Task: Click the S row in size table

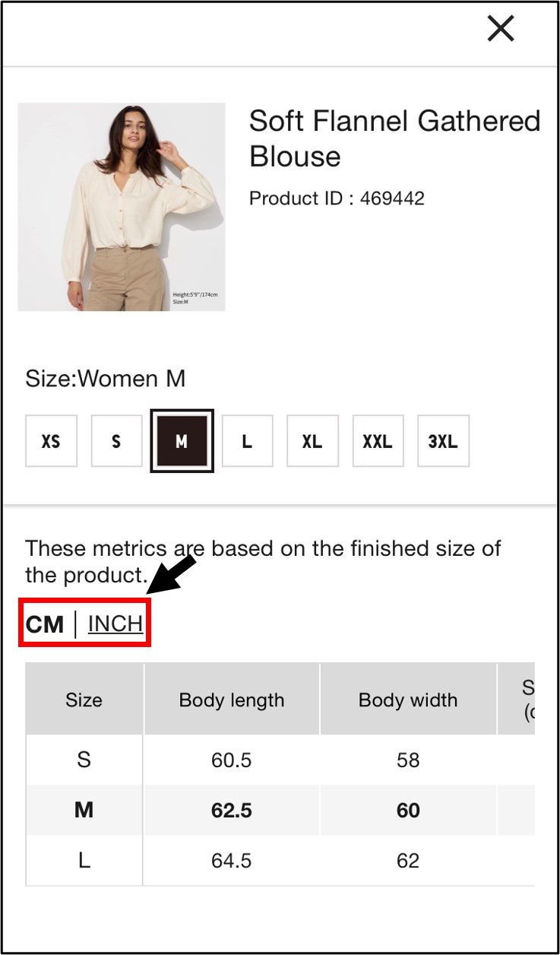Action: tap(84, 760)
